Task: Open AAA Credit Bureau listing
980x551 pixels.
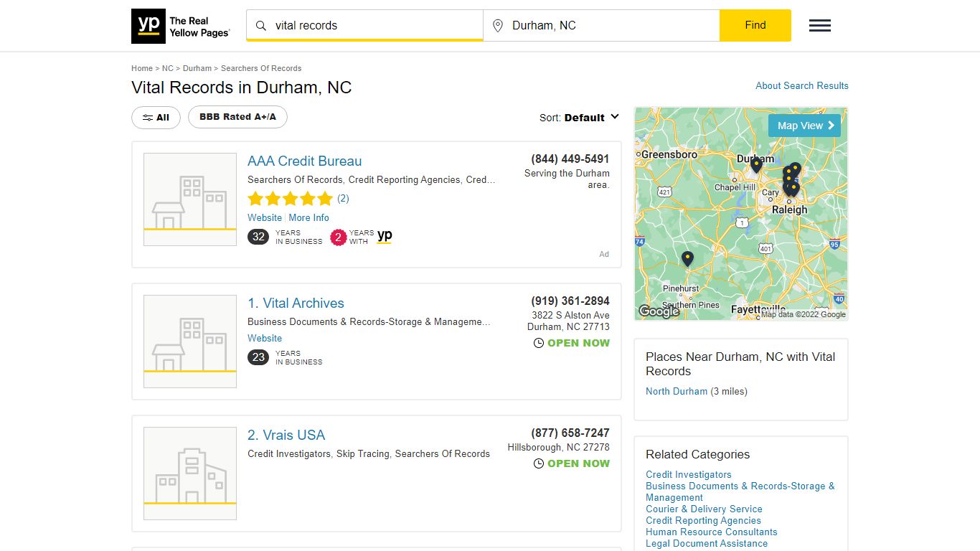Action: point(305,161)
